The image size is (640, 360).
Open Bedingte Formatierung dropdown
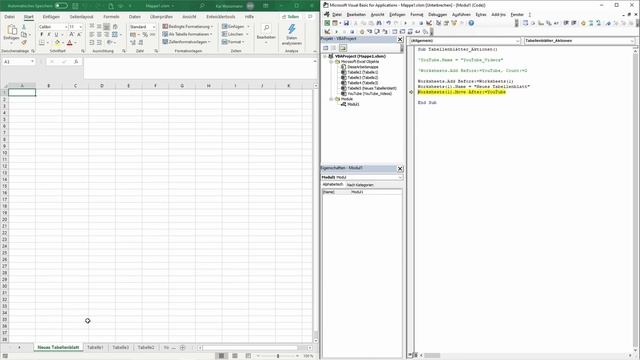(188, 27)
